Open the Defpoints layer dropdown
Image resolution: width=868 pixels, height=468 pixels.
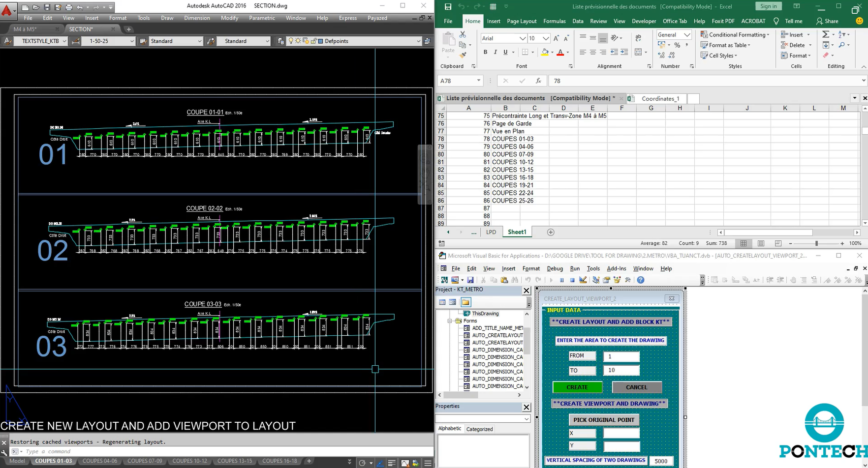point(418,41)
